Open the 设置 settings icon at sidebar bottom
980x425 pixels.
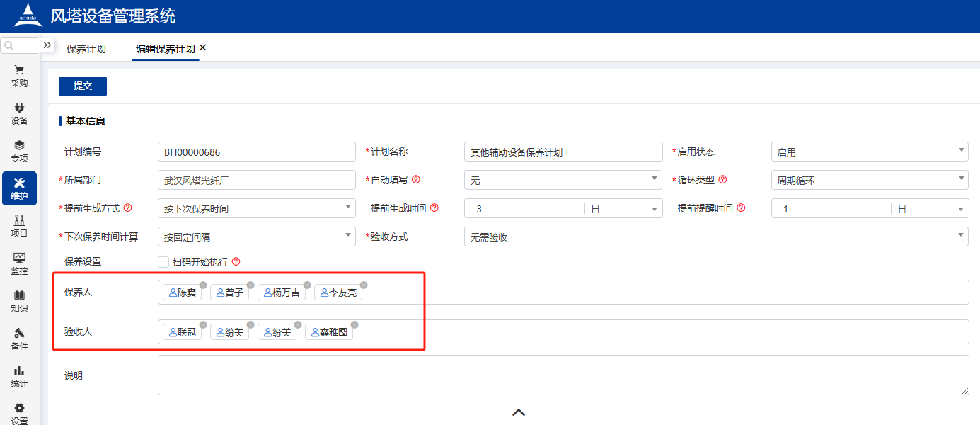[19, 411]
